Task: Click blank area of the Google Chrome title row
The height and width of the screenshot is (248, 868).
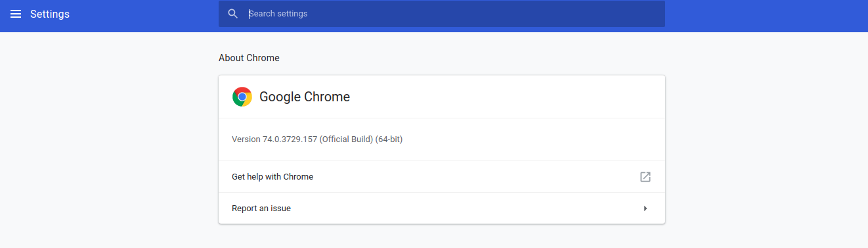Action: 506,97
